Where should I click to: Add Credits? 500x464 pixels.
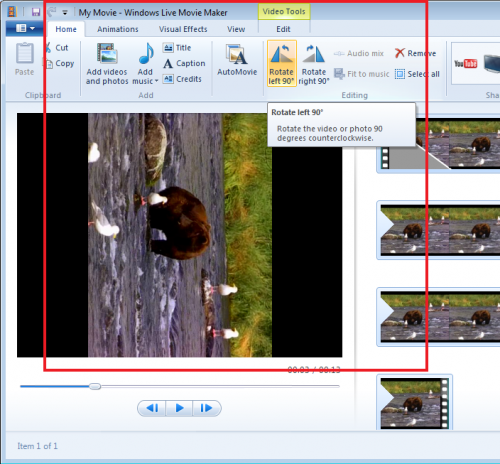pyautogui.click(x=182, y=79)
